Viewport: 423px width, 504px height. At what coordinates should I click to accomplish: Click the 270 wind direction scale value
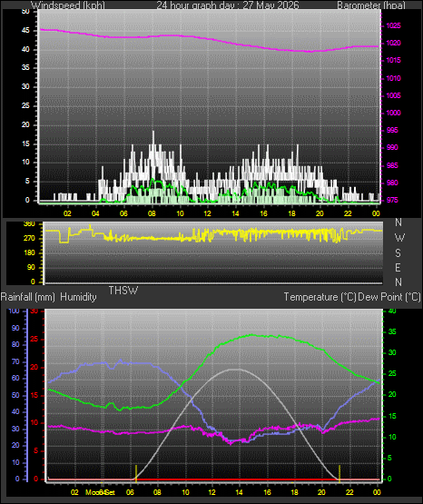click(x=29, y=239)
